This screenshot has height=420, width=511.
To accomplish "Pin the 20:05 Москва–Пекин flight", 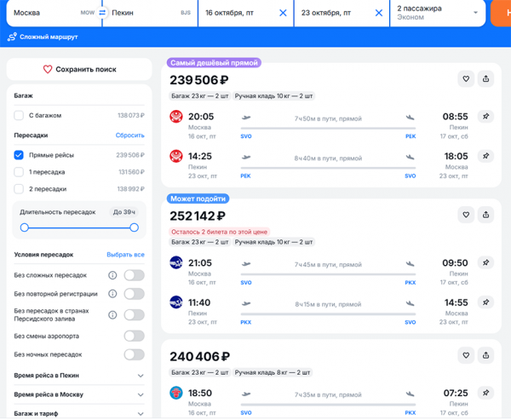I will 485,117.
